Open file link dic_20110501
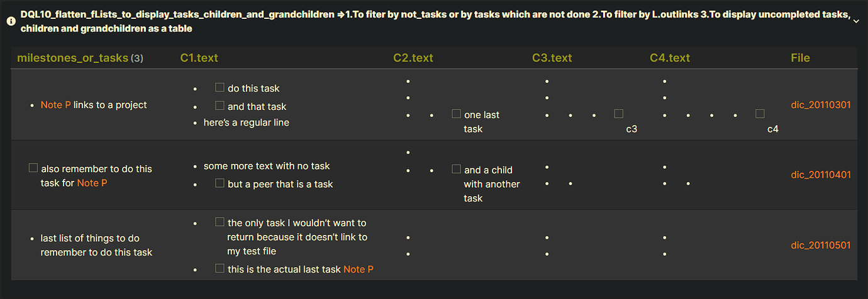Viewport: 868px width, 299px height. coord(820,245)
